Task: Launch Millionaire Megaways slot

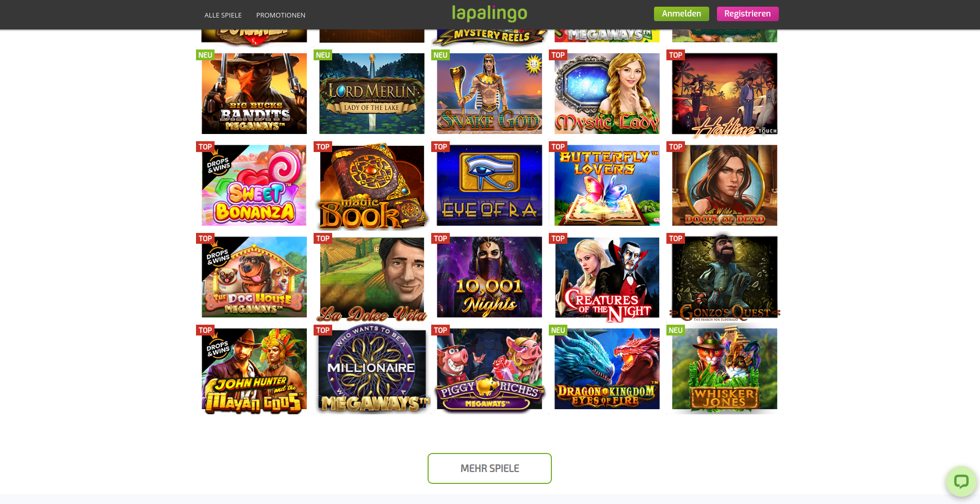Action: tap(372, 368)
